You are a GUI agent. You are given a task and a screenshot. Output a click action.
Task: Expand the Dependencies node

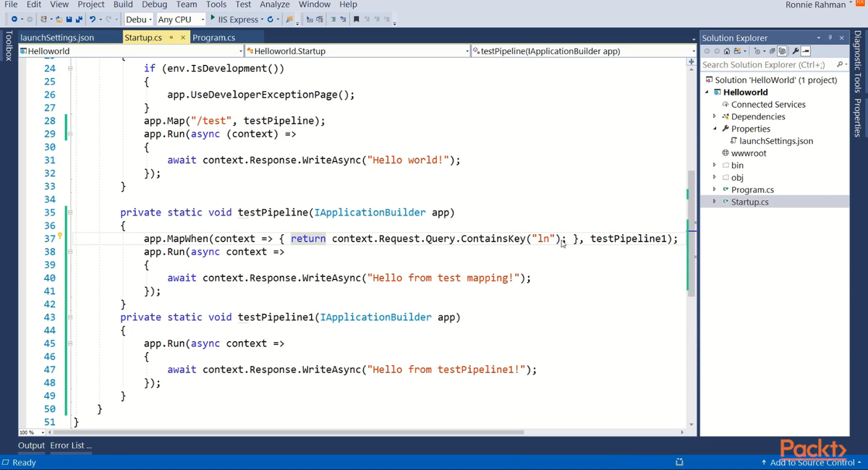(x=715, y=116)
